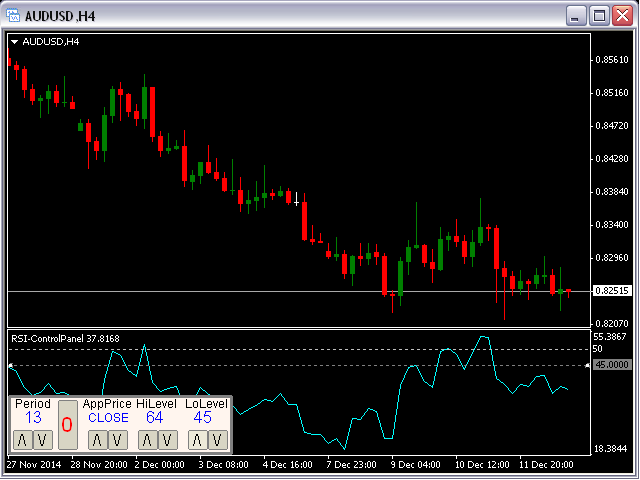This screenshot has width=640, height=480.
Task: Maximize the AUDUSD,H4 chart window
Action: pyautogui.click(x=600, y=15)
